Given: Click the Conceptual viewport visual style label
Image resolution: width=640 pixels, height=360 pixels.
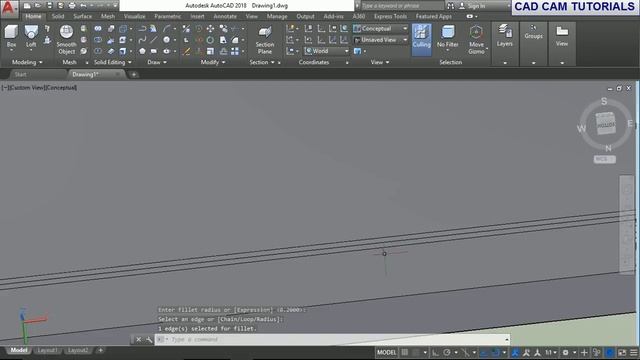Looking at the screenshot, I should [x=61, y=87].
